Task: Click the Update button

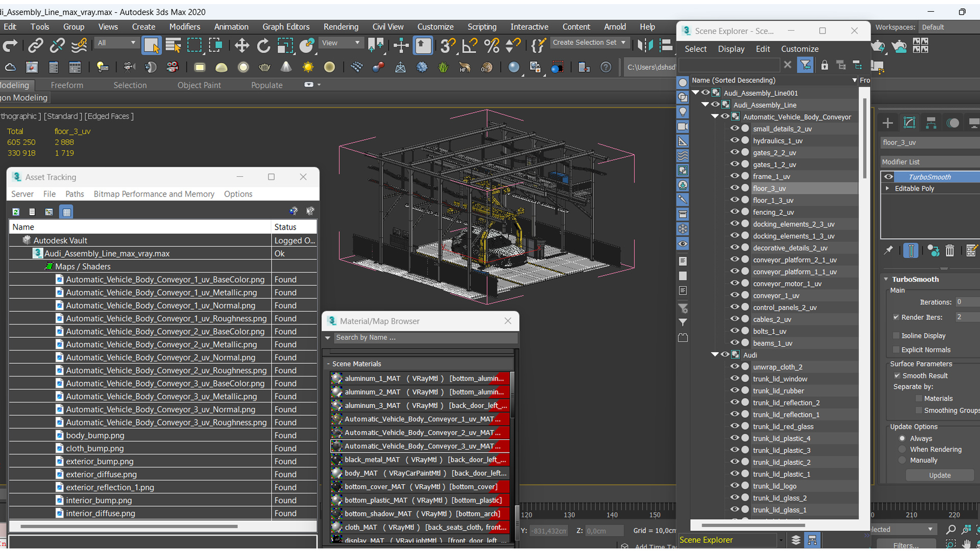Action: (x=940, y=475)
